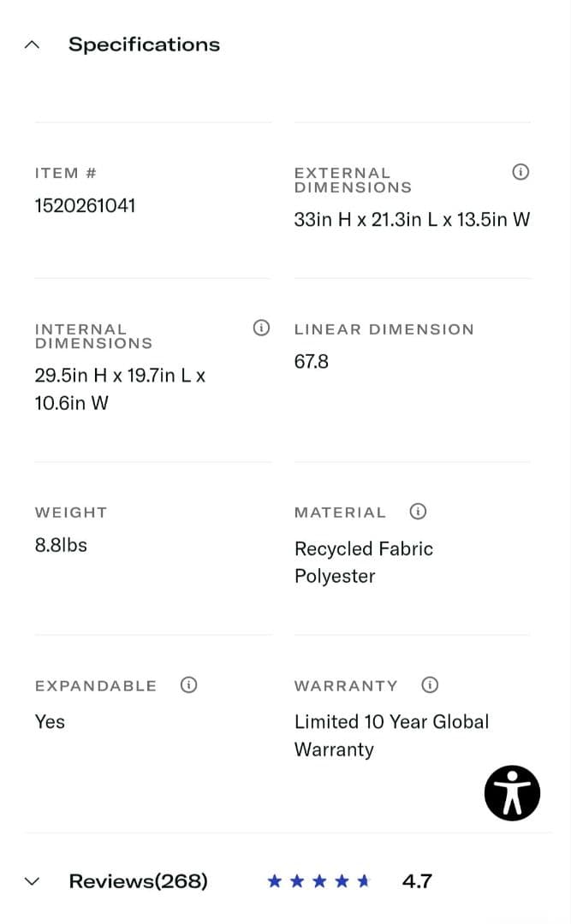Click the internal dimensions value text
The width and height of the screenshot is (571, 924).
coord(120,388)
